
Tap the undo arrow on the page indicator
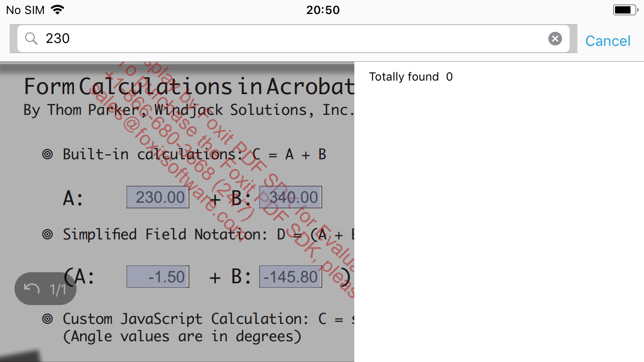pyautogui.click(x=32, y=288)
